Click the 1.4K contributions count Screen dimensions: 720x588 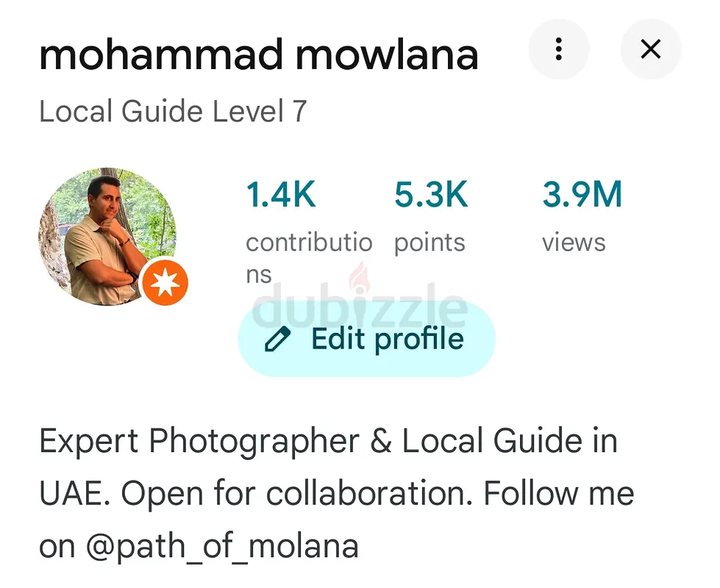pos(281,196)
